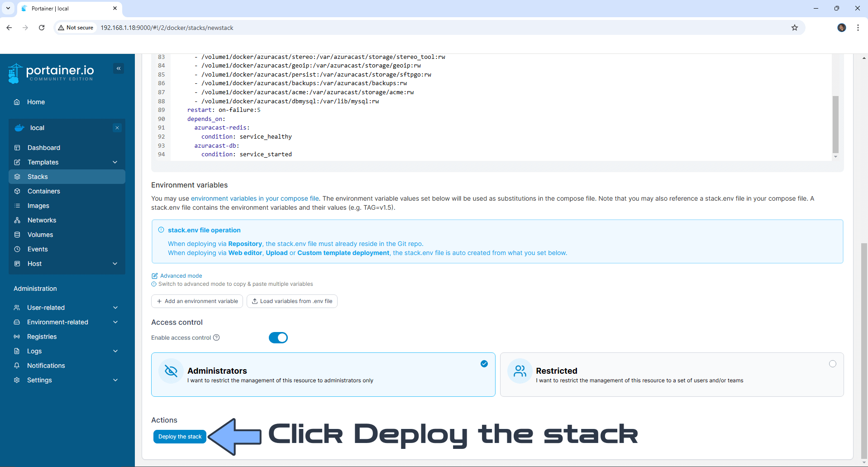Viewport: 868px width, 467px height.
Task: Click the Advanced mode edit icon
Action: click(154, 276)
